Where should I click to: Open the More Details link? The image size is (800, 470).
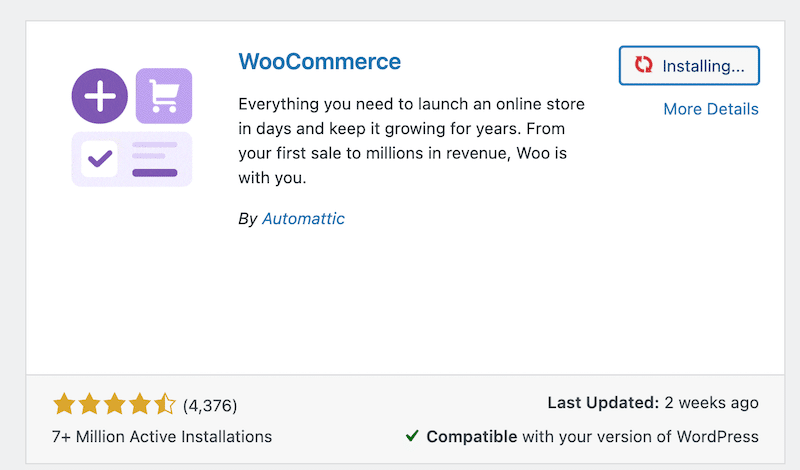coord(710,109)
